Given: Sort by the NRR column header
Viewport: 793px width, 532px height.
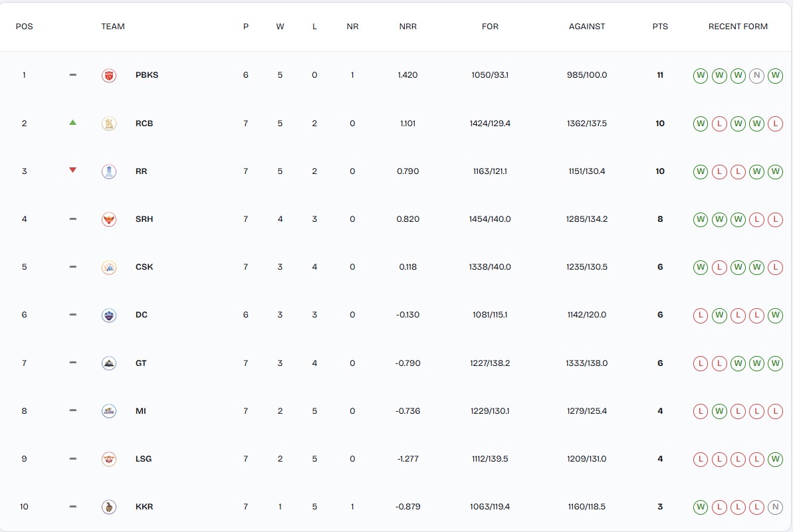Looking at the screenshot, I should [407, 27].
